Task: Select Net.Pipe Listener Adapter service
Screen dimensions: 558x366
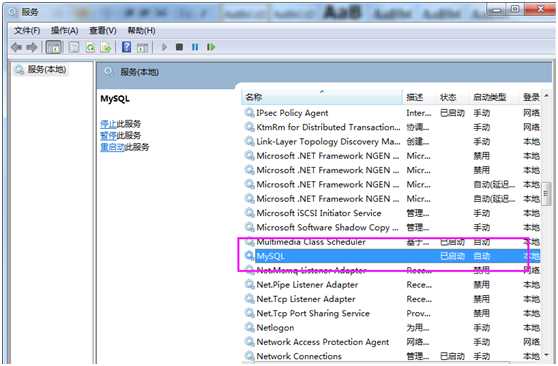Action: tap(391, 285)
